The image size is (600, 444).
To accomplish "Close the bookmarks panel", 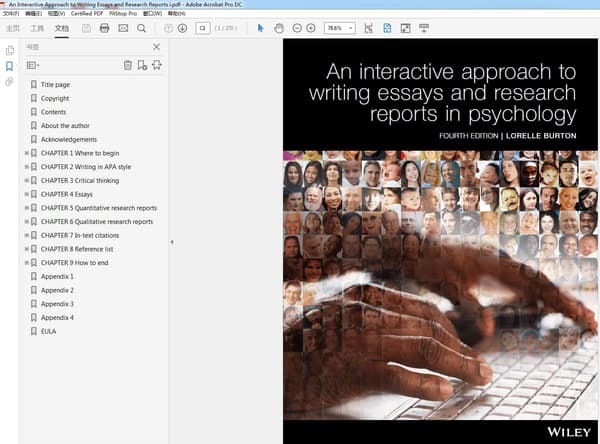I will [x=157, y=47].
